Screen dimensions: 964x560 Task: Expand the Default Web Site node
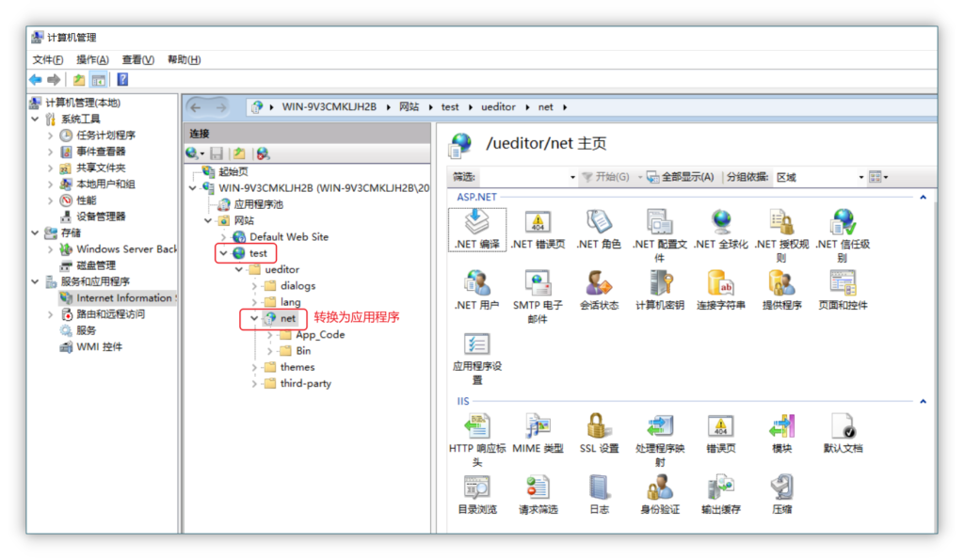(223, 236)
